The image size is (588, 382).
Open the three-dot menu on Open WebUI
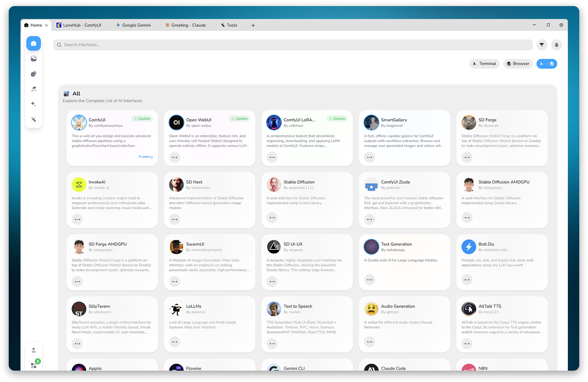[175, 157]
